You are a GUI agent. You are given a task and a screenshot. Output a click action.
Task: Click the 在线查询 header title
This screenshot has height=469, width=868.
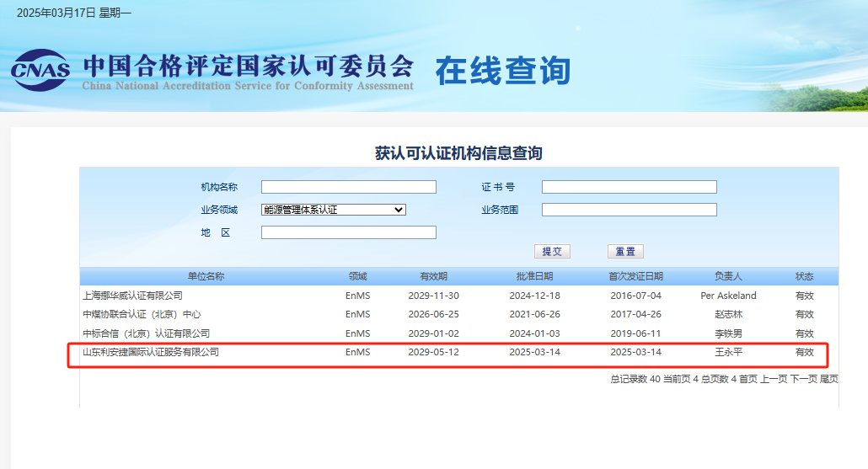pos(502,71)
